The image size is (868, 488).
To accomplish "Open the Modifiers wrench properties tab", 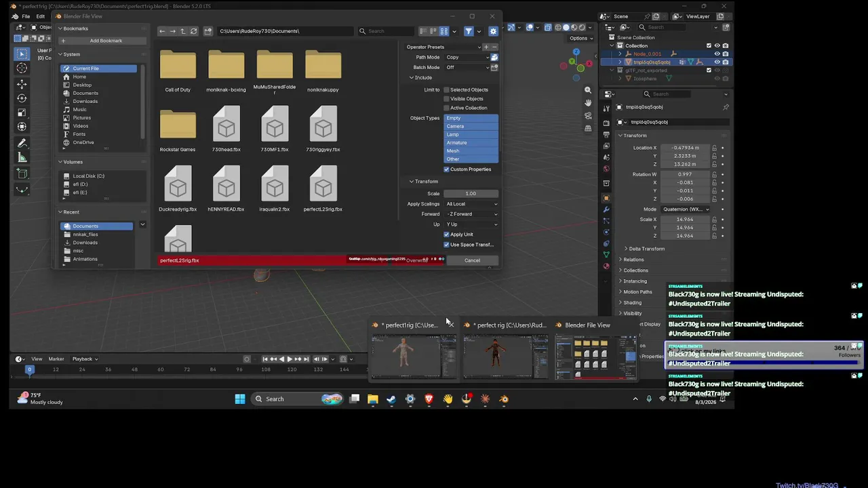I will [x=606, y=209].
